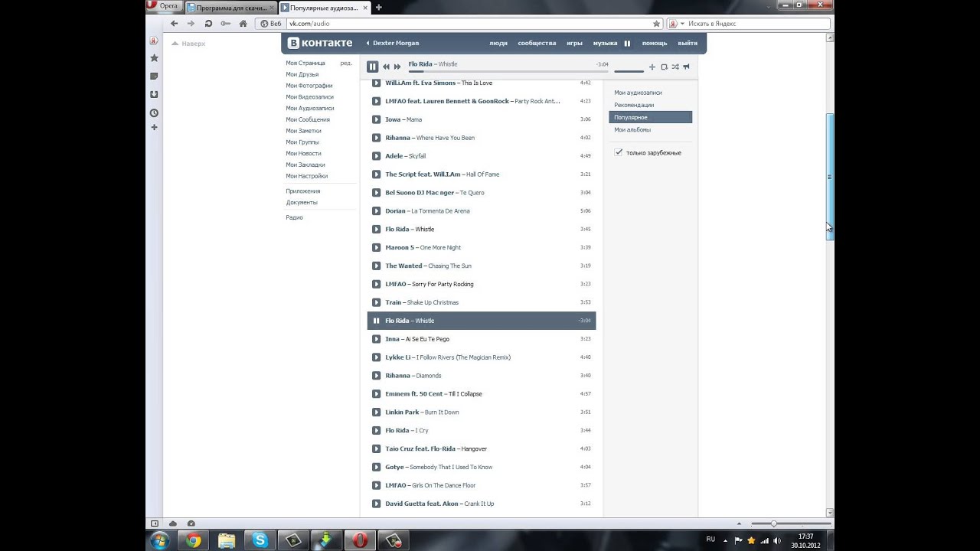Go to Opera home page icon
Image resolution: width=980 pixels, height=551 pixels.
[x=243, y=24]
